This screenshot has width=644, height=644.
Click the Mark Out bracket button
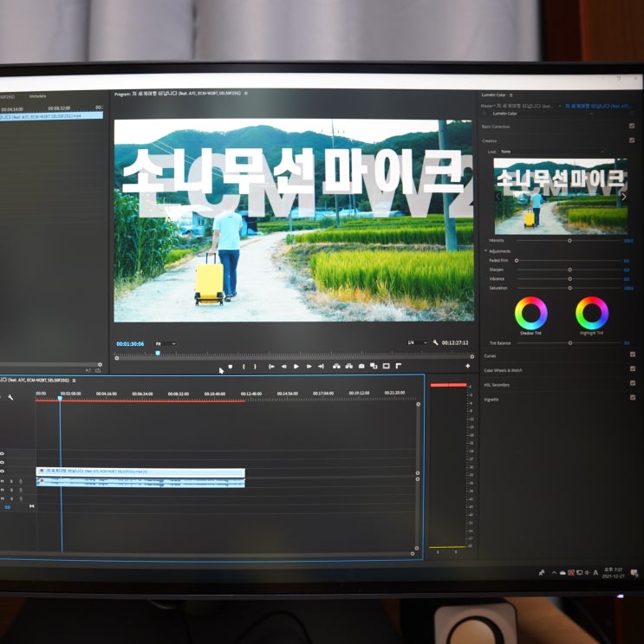pos(255,367)
